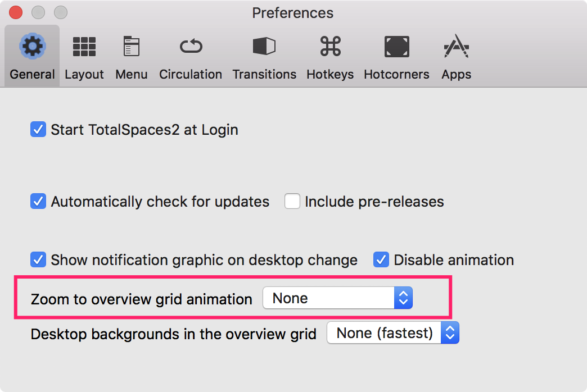Select the Hotcorners screen icon

pos(396,47)
